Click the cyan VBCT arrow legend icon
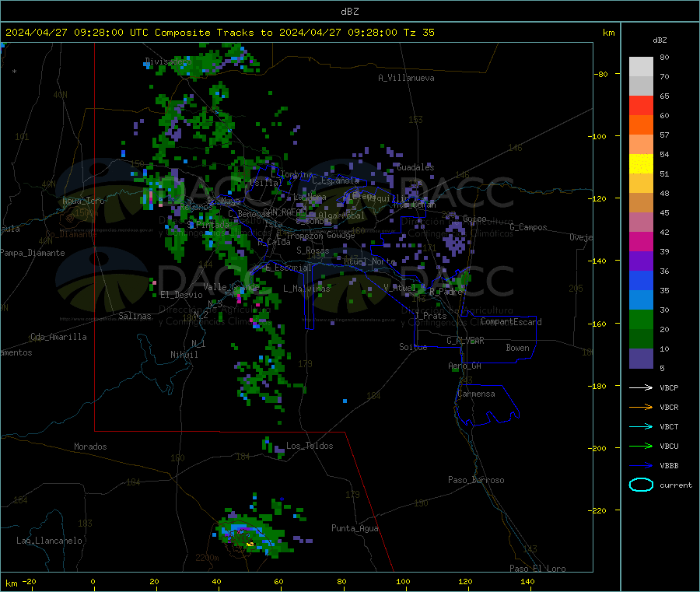Screen dimensions: 700x592 point(641,427)
